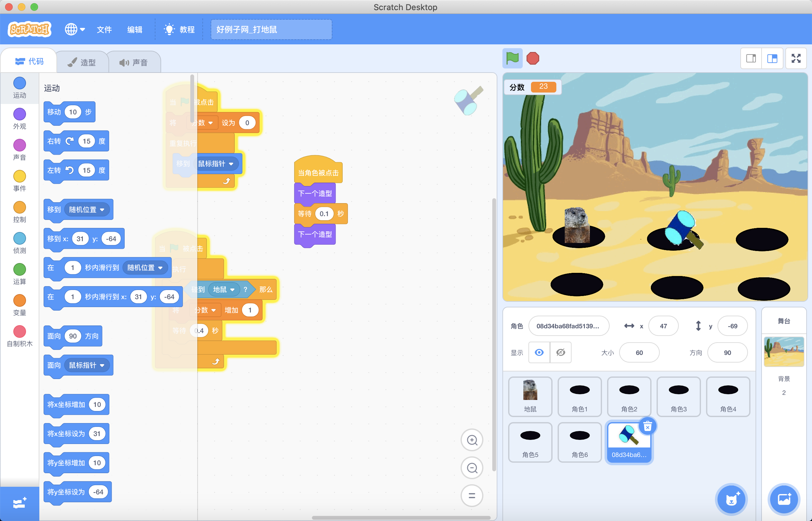Select the 角色5 sprite thumbnail
Image resolution: width=812 pixels, height=521 pixels.
tap(530, 442)
